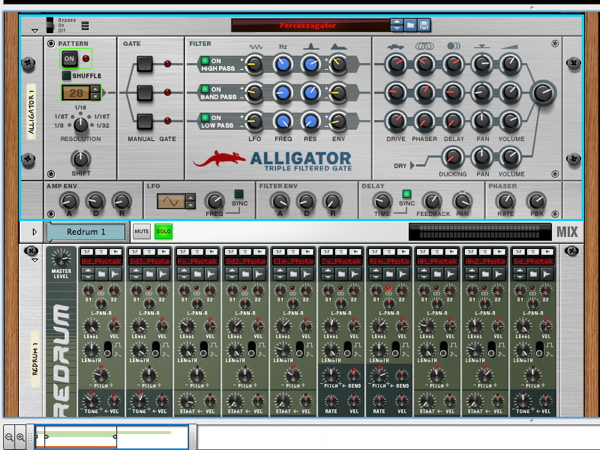Viewport: 600px width, 450px height.
Task: Zoom out with the magnifier minus icon
Action: tap(10, 438)
